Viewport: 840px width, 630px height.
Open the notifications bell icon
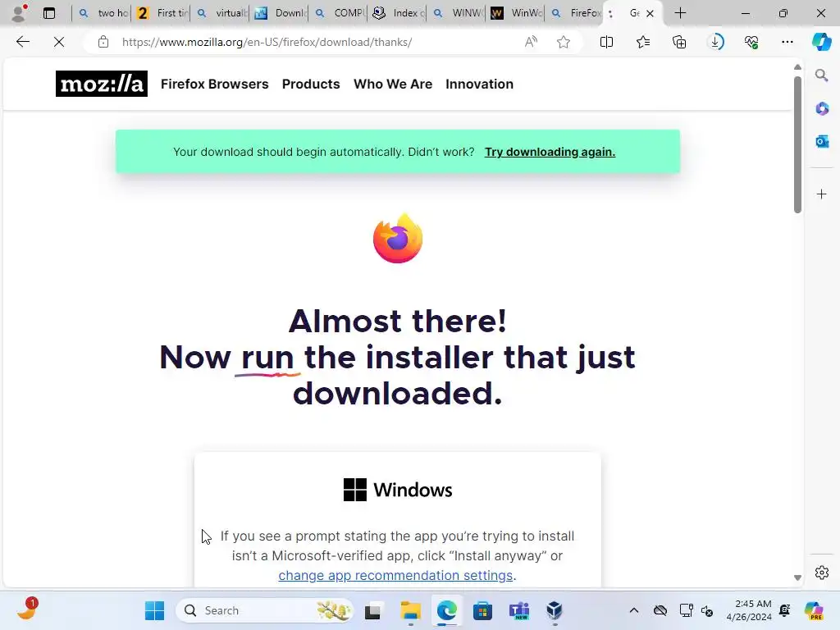pyautogui.click(x=785, y=610)
